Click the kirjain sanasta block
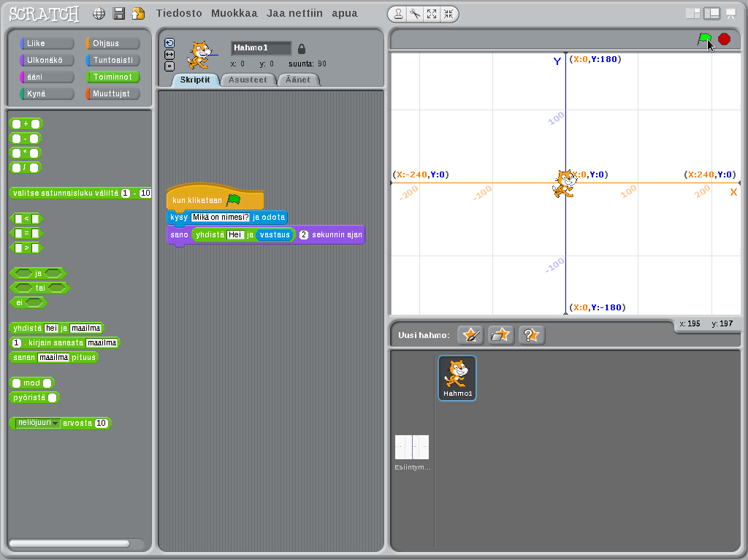Viewport: 748px width, 560px height. coord(64,342)
